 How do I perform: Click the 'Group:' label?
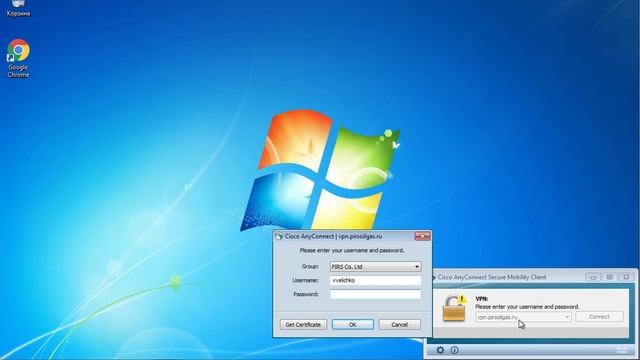tap(310, 267)
